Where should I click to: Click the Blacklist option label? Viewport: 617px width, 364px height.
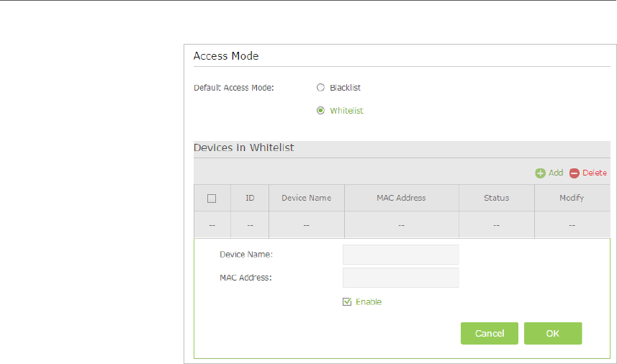[x=345, y=88]
